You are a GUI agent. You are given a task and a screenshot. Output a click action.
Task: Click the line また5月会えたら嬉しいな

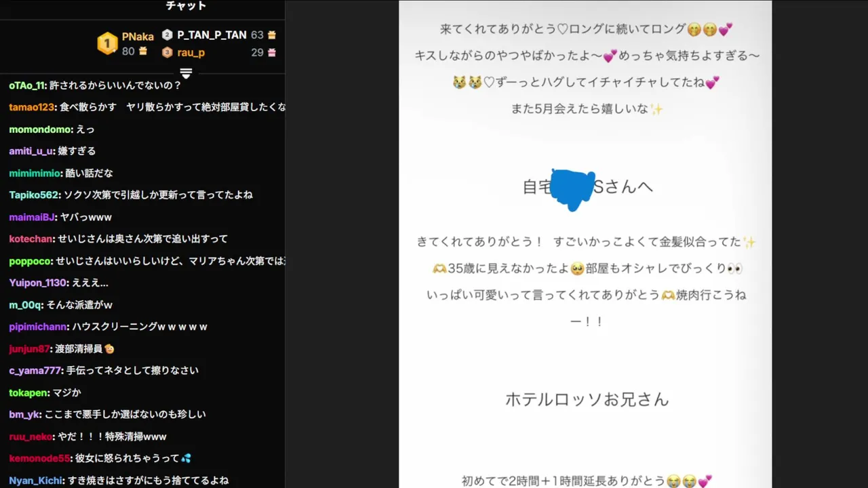pos(587,108)
